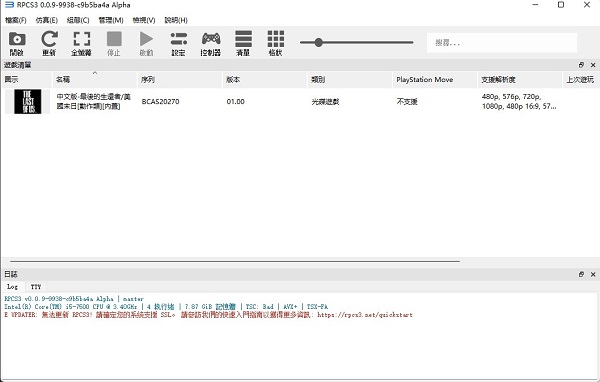This screenshot has height=382, width=600.
Task: Click the rpcs3.net/quickstart URL in log
Action: (365, 315)
